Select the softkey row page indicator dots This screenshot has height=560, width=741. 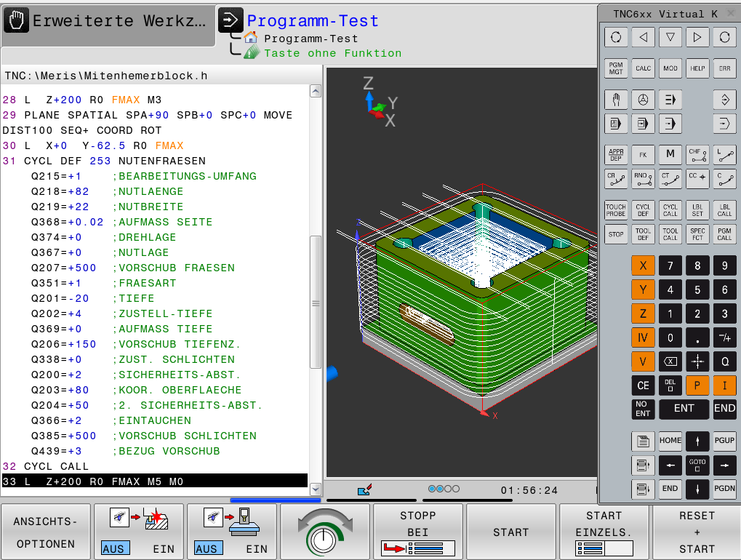[444, 489]
